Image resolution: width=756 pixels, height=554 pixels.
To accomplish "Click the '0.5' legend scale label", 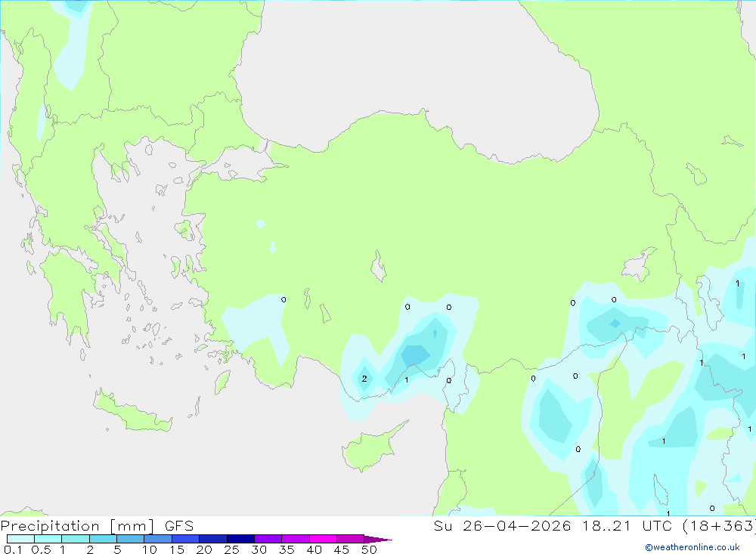I will pyautogui.click(x=41, y=549).
